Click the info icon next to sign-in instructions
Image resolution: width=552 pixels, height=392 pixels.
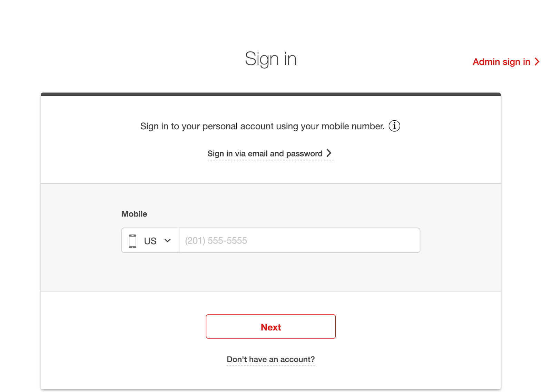pos(394,126)
